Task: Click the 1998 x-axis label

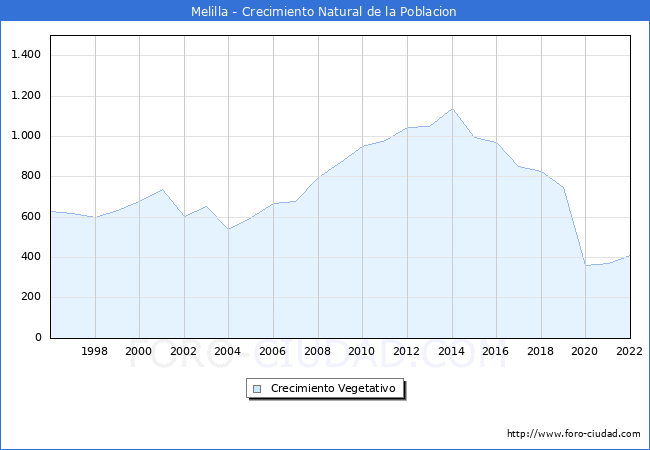Action: click(x=95, y=351)
